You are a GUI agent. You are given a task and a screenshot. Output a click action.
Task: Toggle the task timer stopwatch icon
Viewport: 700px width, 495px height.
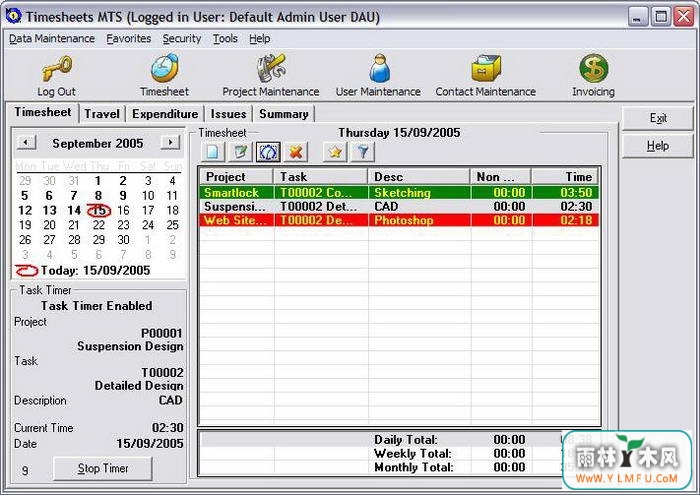pos(268,152)
